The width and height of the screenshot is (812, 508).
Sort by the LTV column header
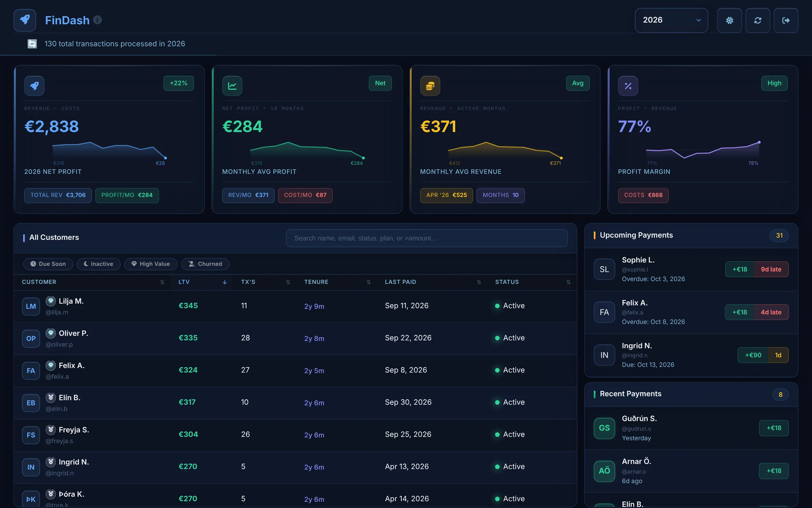tap(202, 282)
